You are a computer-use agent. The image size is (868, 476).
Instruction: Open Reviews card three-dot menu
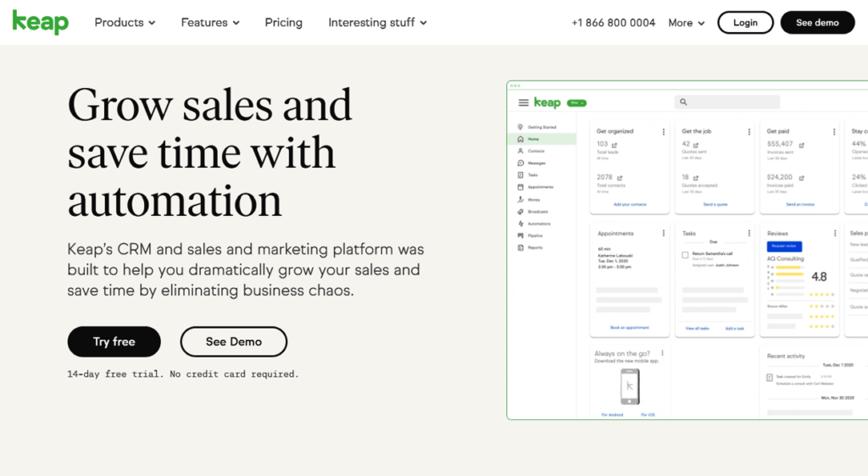[x=835, y=233]
